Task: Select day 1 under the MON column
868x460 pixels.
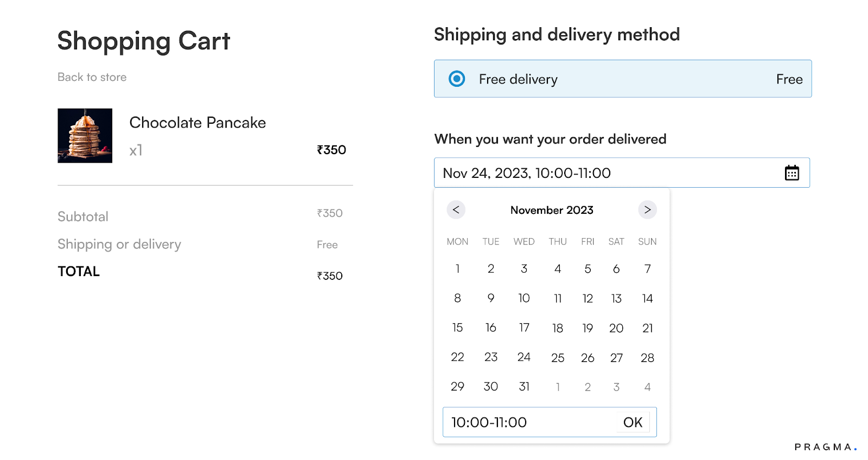Action: (457, 269)
